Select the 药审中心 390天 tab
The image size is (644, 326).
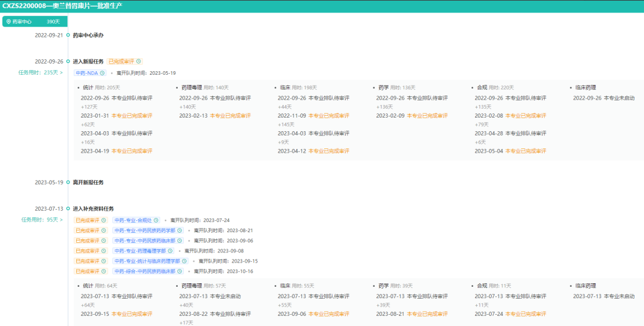(x=34, y=21)
